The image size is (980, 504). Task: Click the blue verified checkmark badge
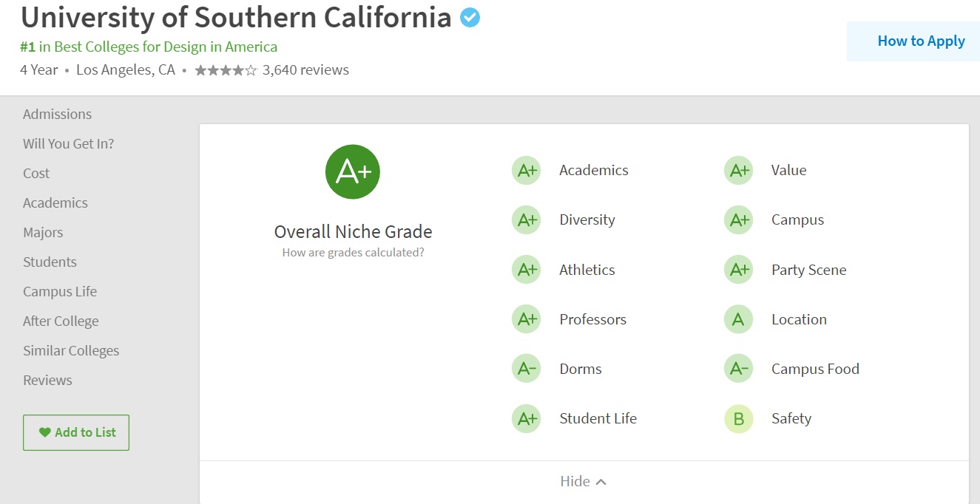click(470, 18)
